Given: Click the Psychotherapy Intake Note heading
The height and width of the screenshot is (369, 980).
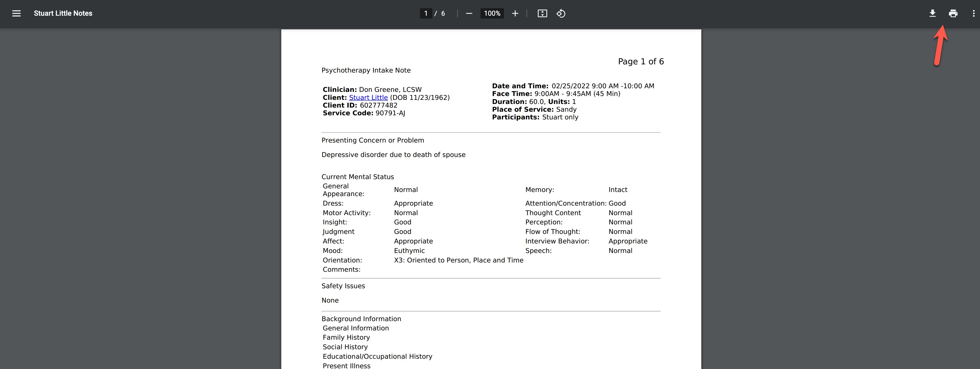Looking at the screenshot, I should tap(366, 70).
